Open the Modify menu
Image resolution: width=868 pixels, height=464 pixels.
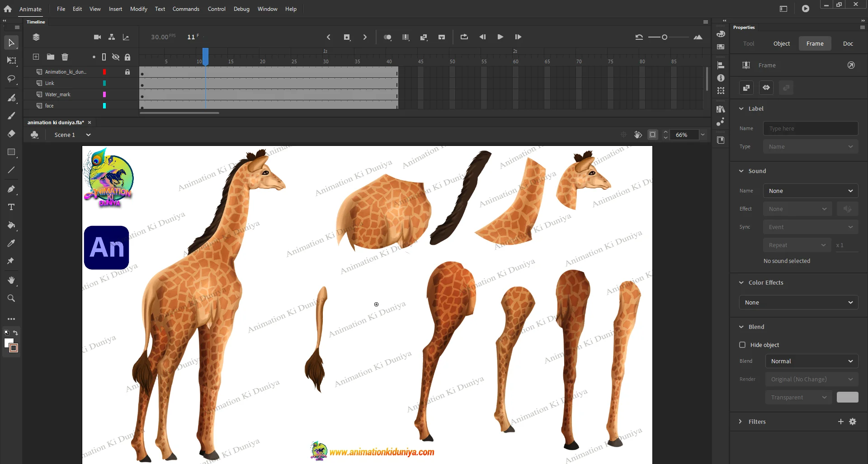pos(138,9)
